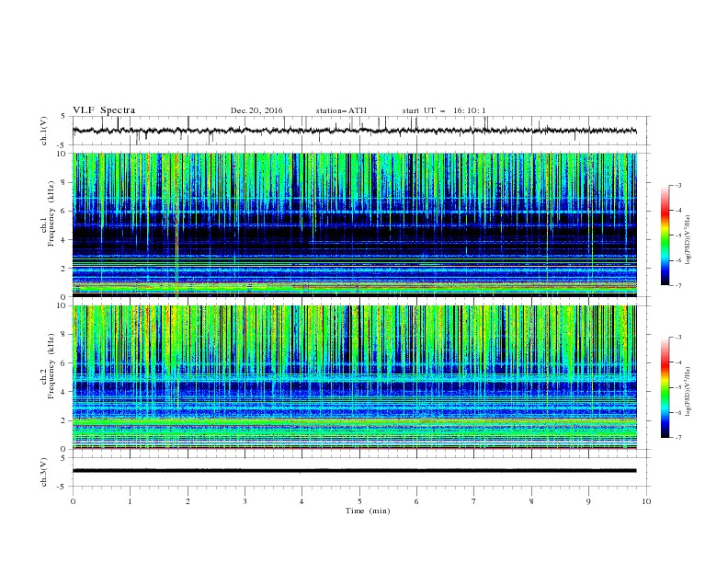Click the "10" time-axis tick label
Image resolution: width=728 pixels, height=563 pixels.
pos(646,501)
